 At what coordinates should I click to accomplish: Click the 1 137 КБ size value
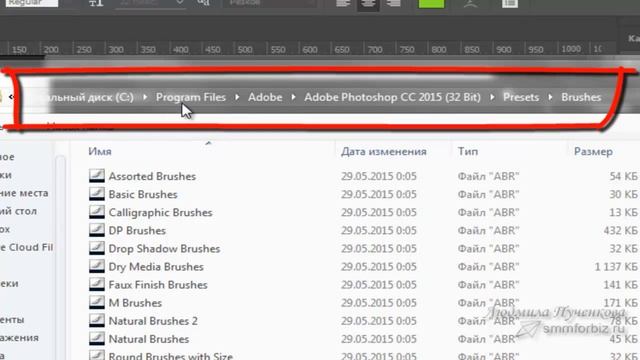pos(616,267)
